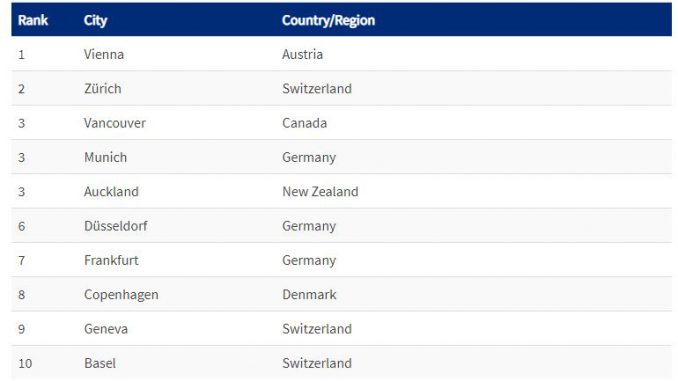Viewport: 678px width, 381px height.
Task: Click rank number 10 cell
Action: click(25, 364)
